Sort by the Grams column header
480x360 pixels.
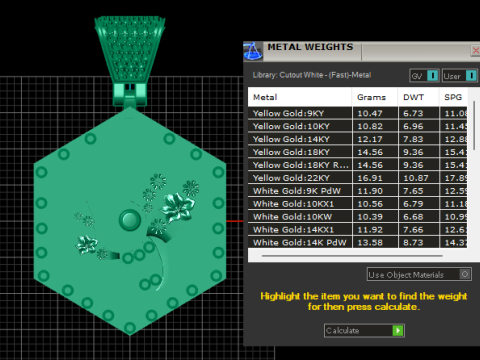point(375,97)
